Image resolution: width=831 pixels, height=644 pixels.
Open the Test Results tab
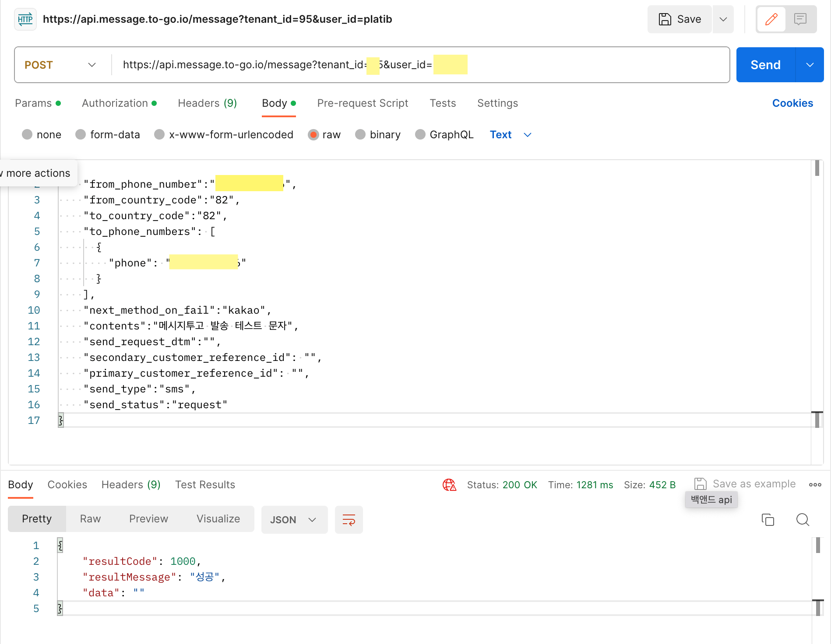[x=205, y=485]
